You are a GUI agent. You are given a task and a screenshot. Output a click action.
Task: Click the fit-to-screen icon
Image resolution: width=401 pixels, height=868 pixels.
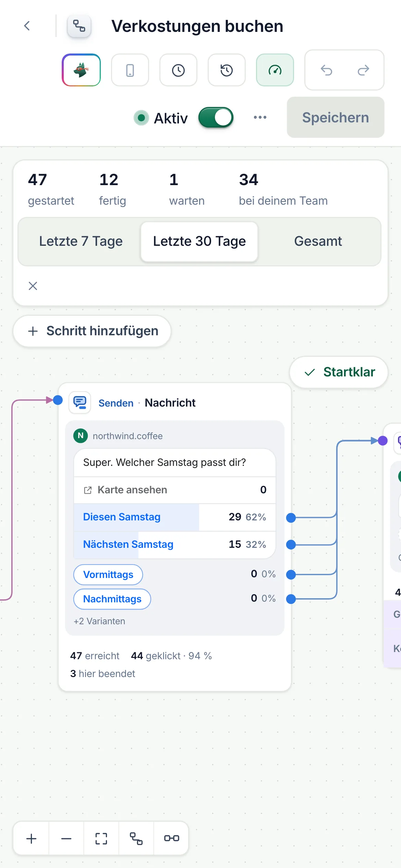[101, 839]
